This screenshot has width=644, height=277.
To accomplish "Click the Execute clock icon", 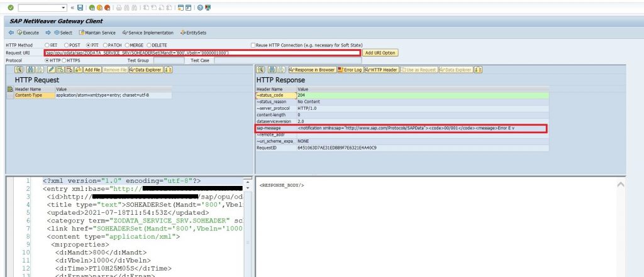I will 19,33.
